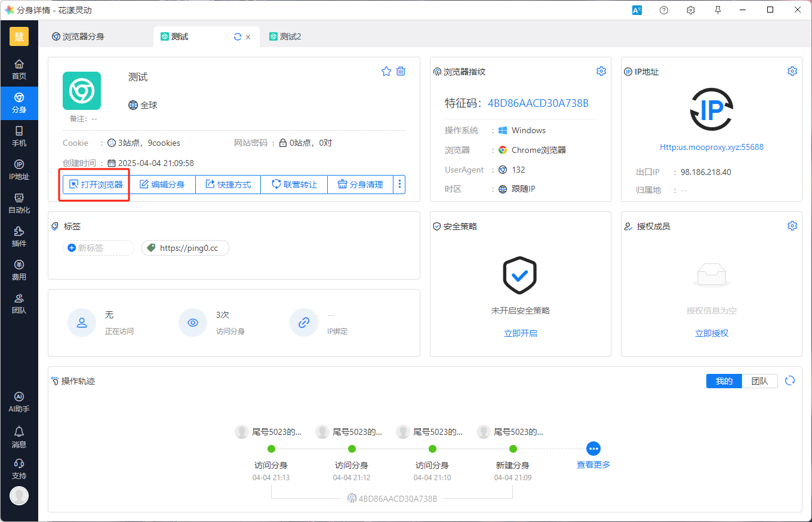Open 自动化 in the sidebar
Image resolution: width=812 pixels, height=522 pixels.
pos(19,203)
